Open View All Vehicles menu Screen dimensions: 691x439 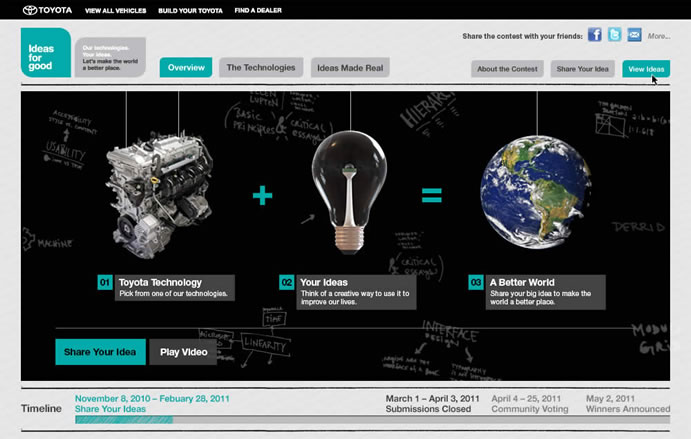click(x=115, y=11)
